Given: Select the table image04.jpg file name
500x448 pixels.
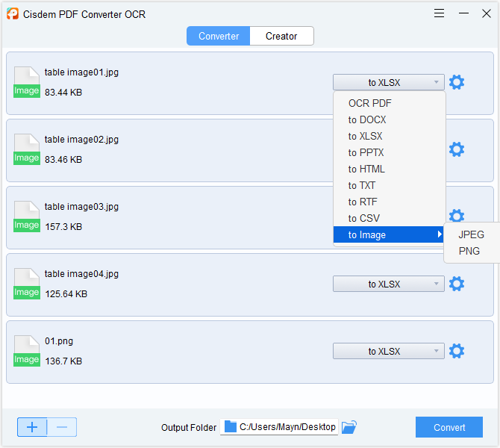Looking at the screenshot, I should coord(81,274).
